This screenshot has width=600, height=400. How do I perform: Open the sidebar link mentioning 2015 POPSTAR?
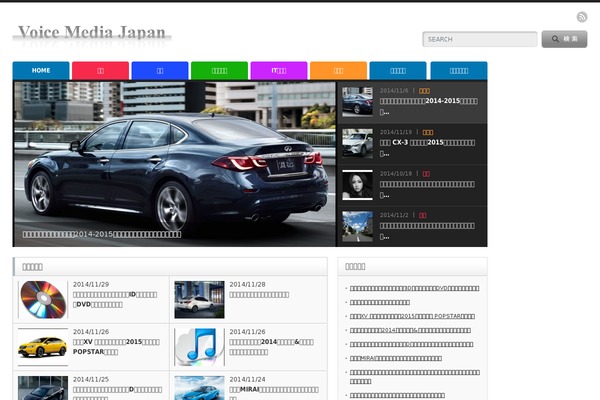pyautogui.click(x=412, y=316)
